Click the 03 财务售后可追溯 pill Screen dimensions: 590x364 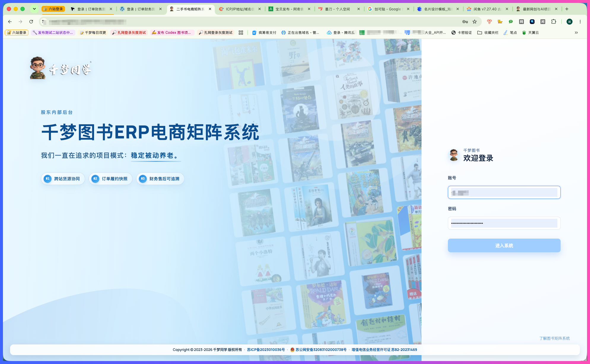(160, 179)
